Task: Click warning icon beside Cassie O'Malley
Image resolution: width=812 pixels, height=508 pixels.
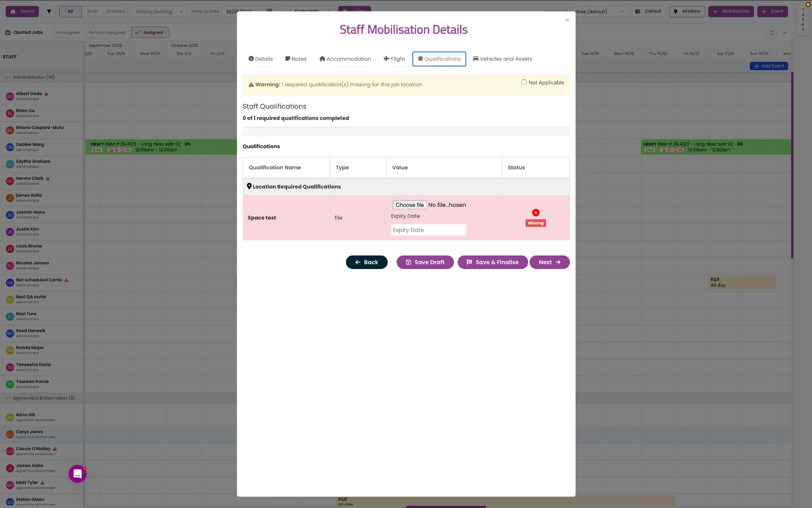Action: pyautogui.click(x=55, y=449)
